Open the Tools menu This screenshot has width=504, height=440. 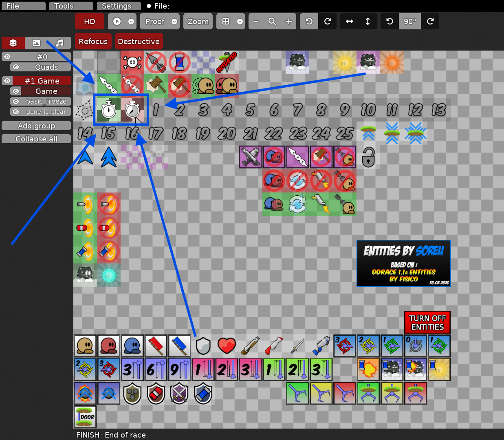[71, 6]
